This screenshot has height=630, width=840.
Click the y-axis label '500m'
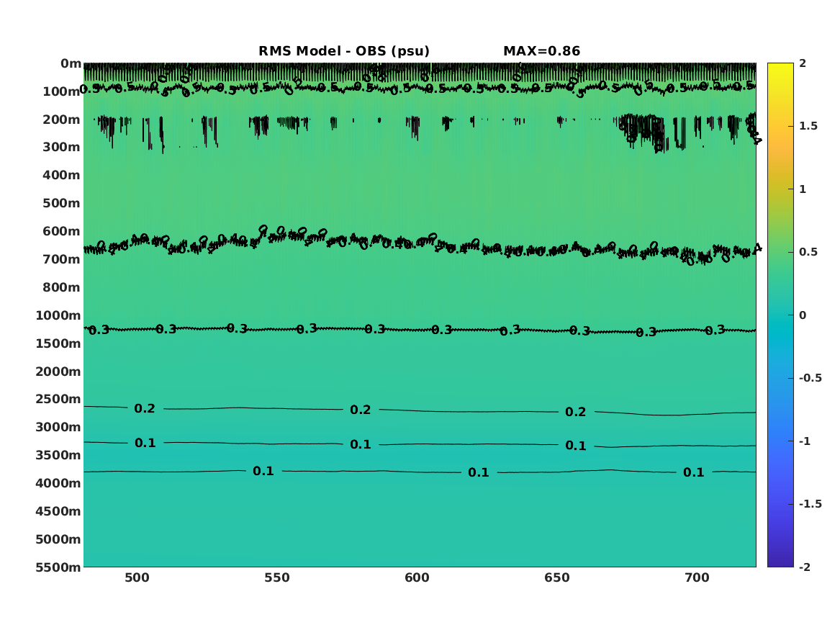click(x=62, y=204)
